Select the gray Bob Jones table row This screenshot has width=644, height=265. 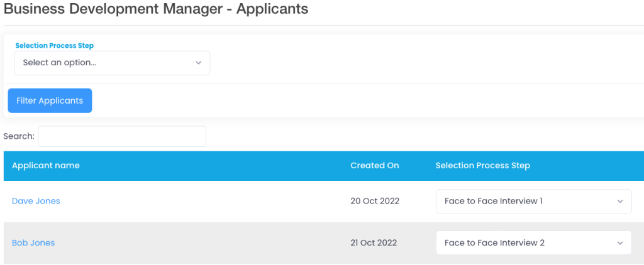tap(324, 243)
